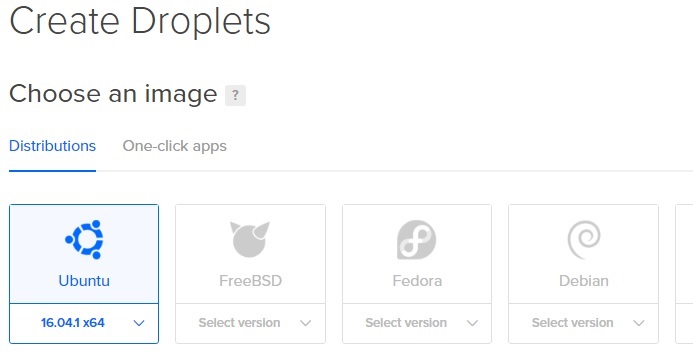Select the partially visible distribution card

click(x=684, y=274)
